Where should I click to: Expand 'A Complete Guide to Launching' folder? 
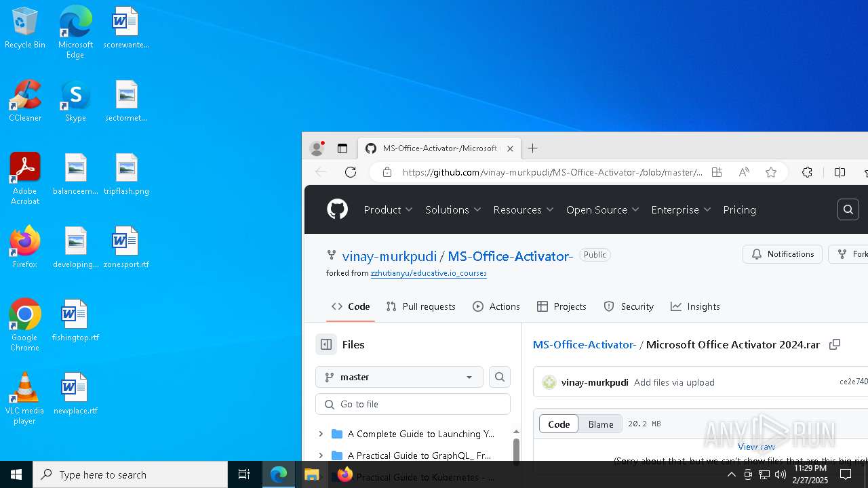click(x=321, y=434)
